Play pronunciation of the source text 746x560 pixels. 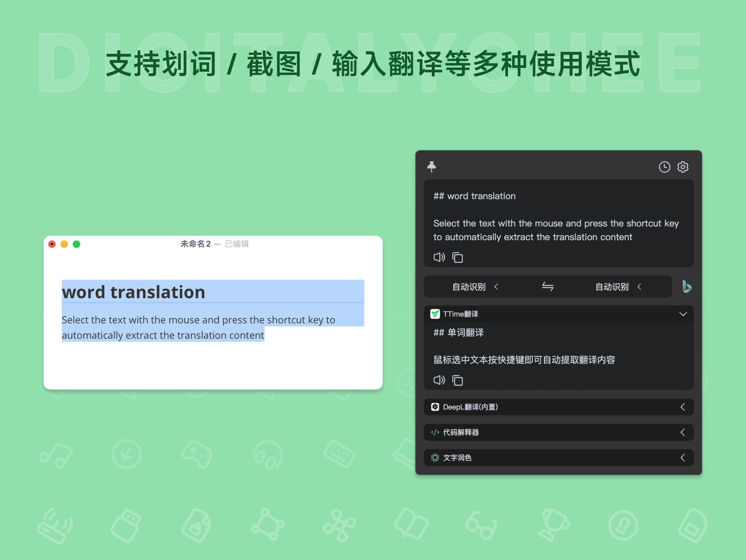tap(439, 257)
